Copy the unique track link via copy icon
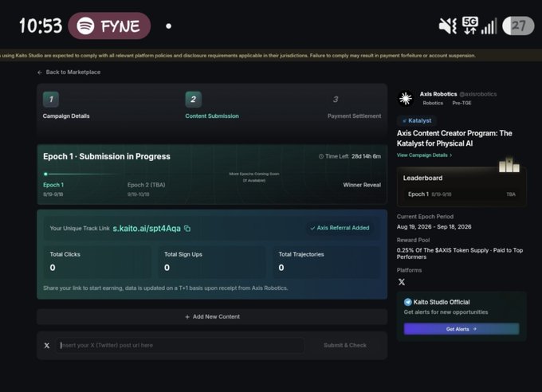Screen dimensions: 542x392 coord(187,229)
